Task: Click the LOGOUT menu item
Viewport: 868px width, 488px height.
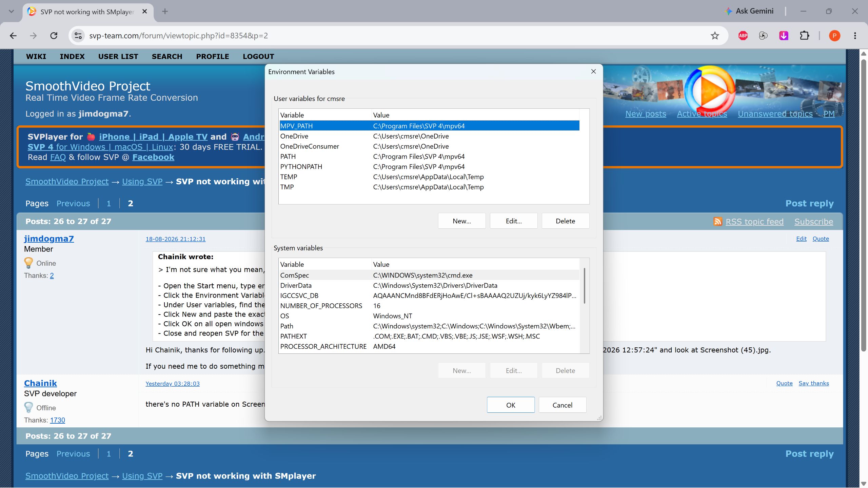Action: [x=258, y=57]
